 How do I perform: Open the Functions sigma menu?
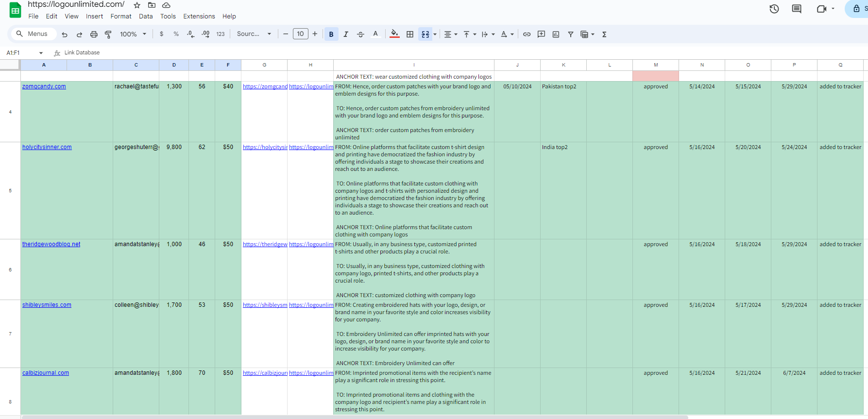click(604, 34)
